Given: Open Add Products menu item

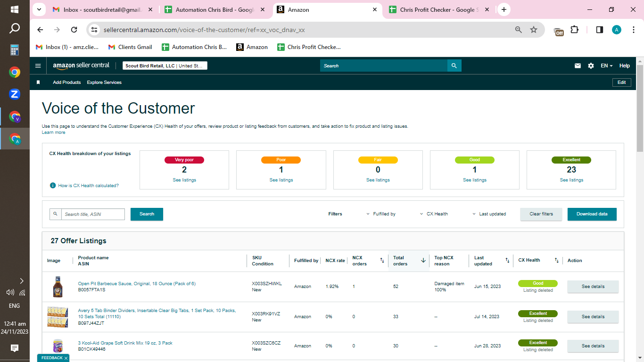Looking at the screenshot, I should (67, 82).
